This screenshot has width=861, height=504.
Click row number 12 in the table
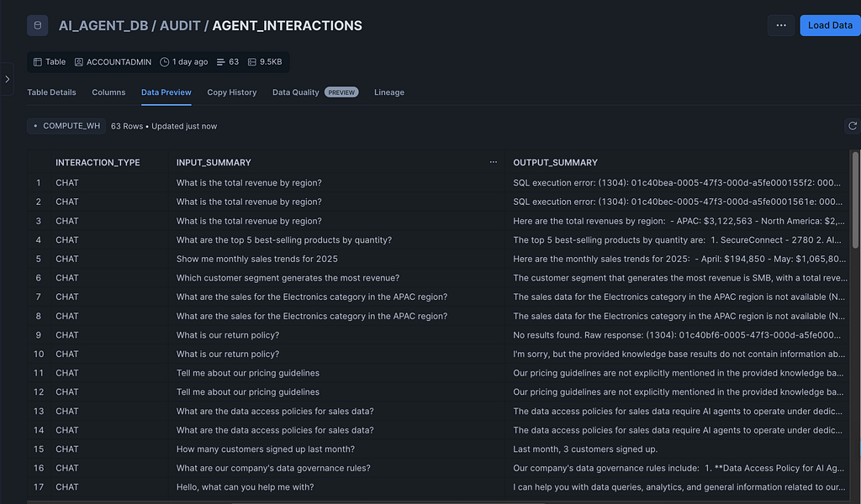point(39,391)
